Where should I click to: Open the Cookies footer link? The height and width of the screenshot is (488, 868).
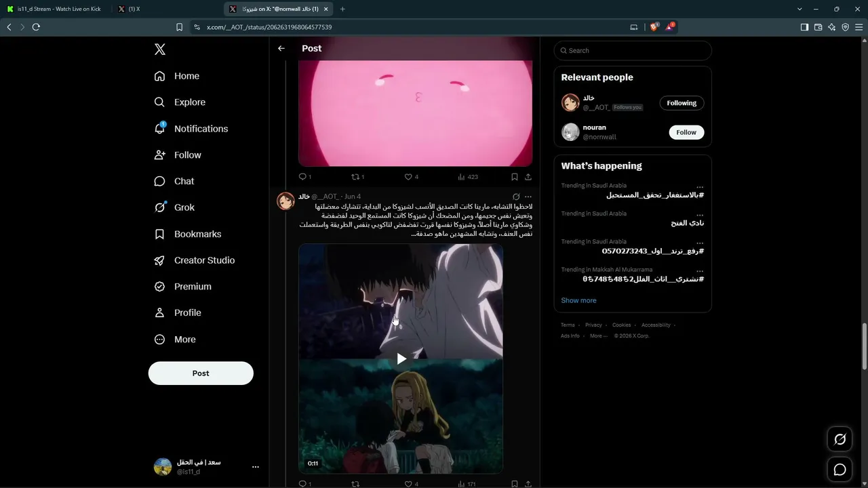pos(621,325)
